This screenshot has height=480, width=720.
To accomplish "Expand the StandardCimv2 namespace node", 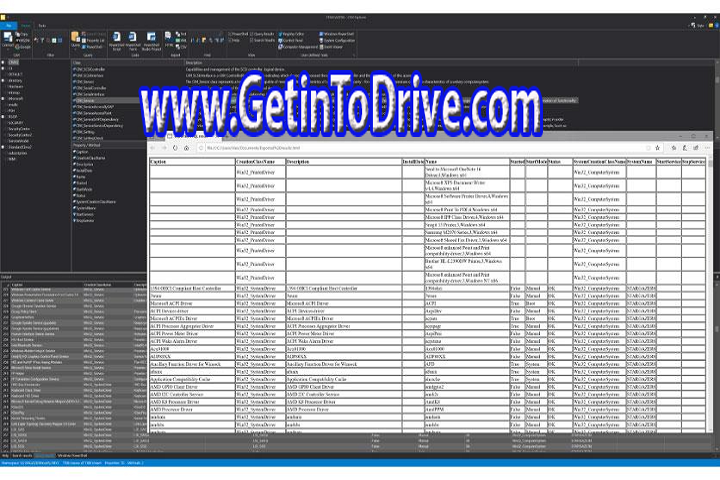I will tap(3, 147).
